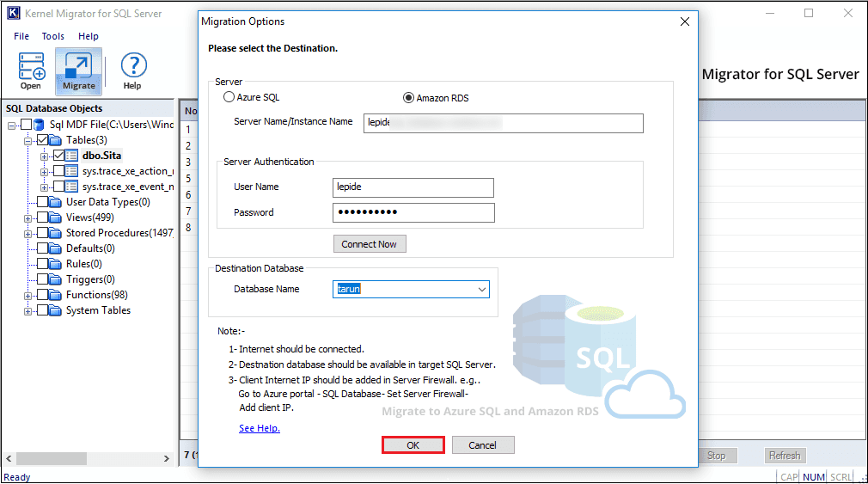
Task: Close the Migration Options dialog
Action: tap(685, 21)
